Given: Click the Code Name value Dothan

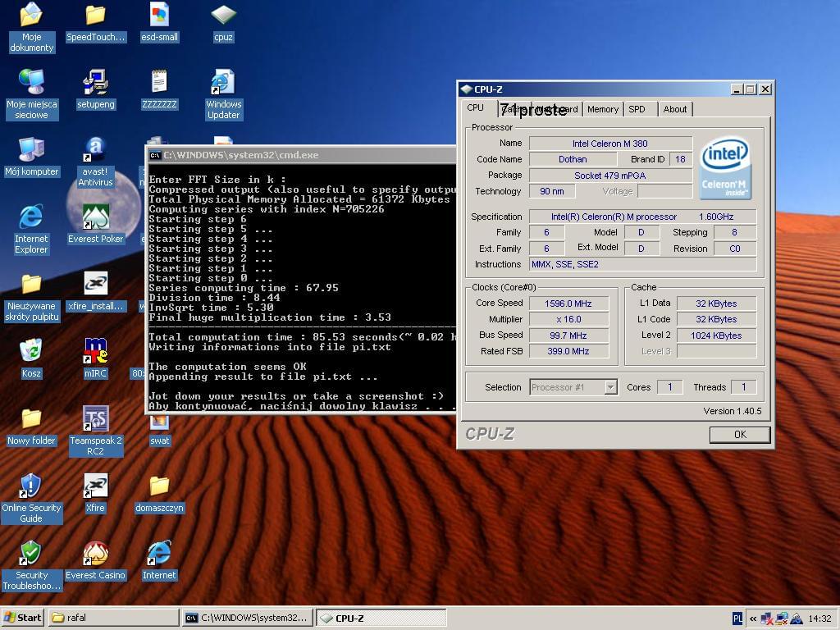Looking at the screenshot, I should [573, 159].
